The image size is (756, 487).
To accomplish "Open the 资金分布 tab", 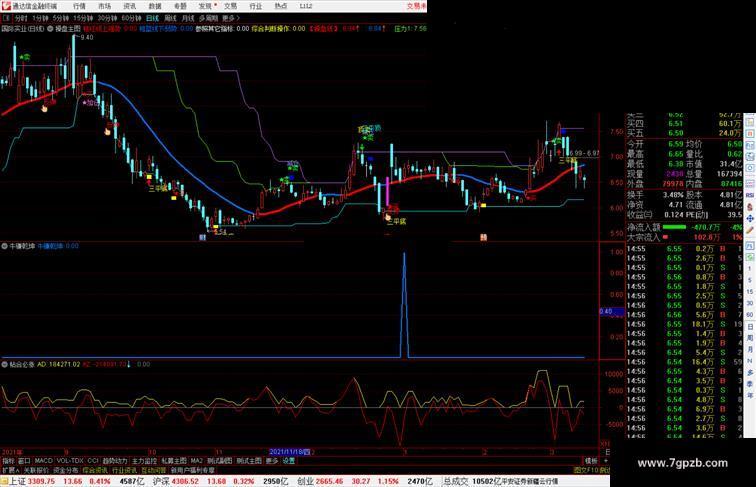I will (66, 470).
